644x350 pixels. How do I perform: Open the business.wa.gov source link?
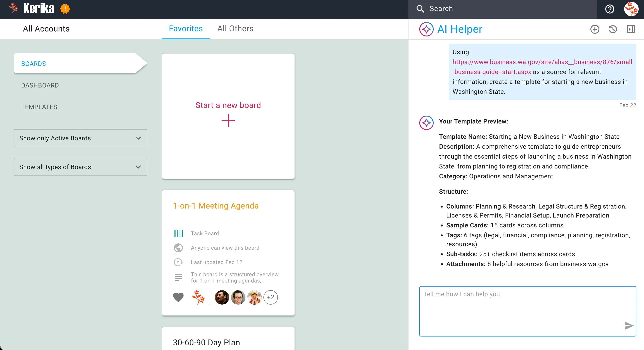542,62
